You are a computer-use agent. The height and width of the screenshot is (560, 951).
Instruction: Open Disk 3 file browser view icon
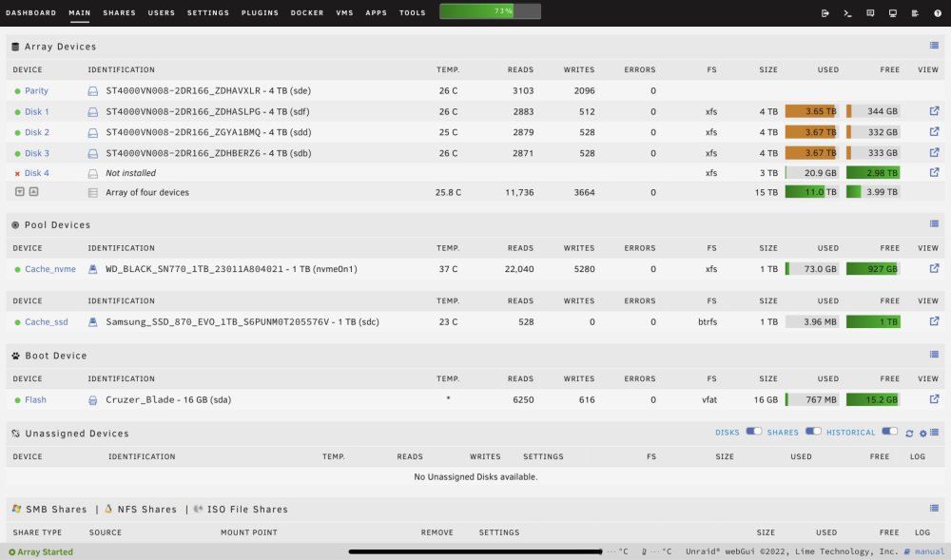coord(934,152)
